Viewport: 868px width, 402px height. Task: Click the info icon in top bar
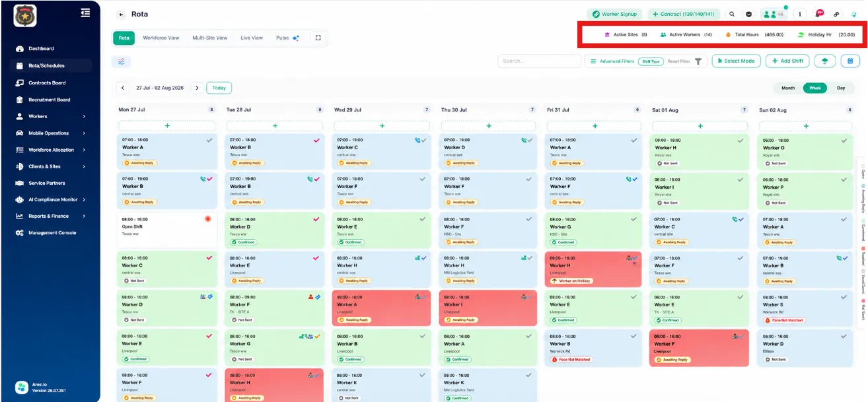(800, 14)
